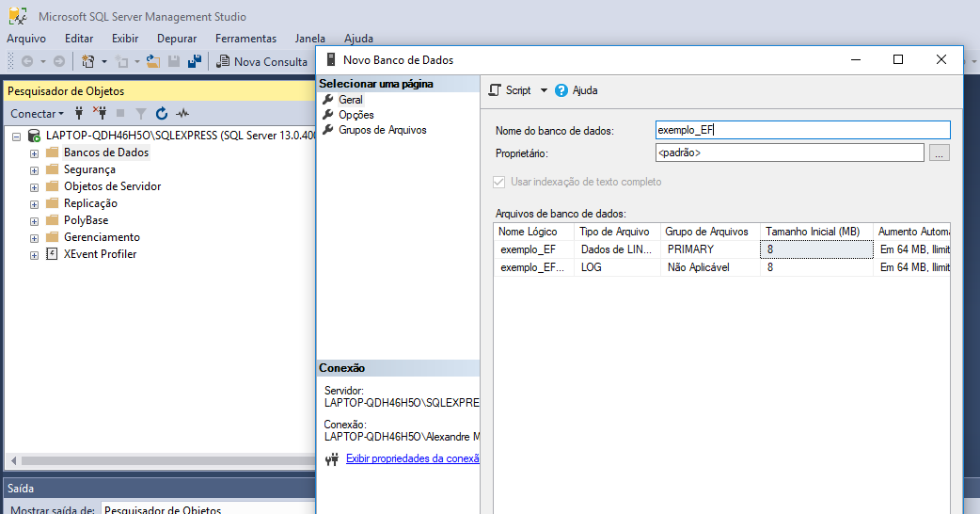The image size is (980, 514).
Task: Click the Nome do banco de dados field
Action: pos(802,130)
